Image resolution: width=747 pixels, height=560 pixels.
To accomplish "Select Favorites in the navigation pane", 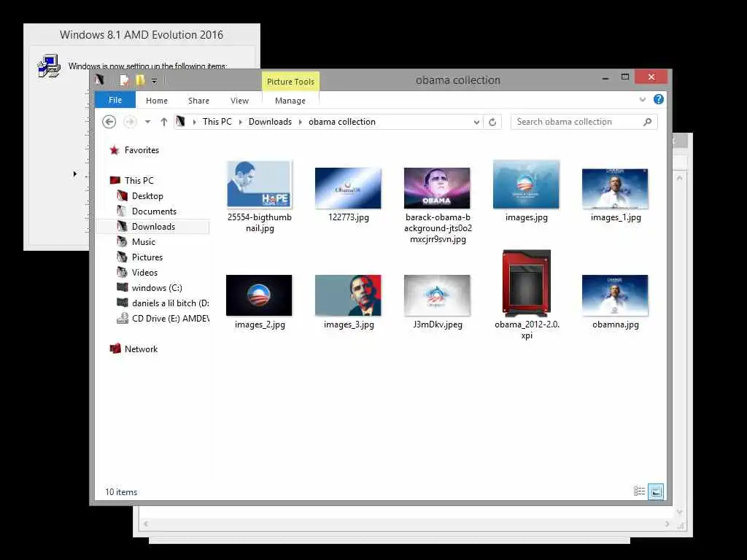I will (x=142, y=150).
